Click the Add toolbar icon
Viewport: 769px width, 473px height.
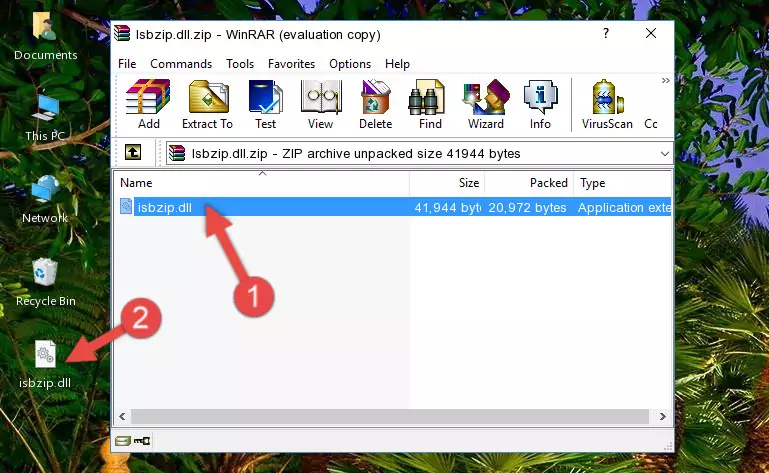point(148,104)
